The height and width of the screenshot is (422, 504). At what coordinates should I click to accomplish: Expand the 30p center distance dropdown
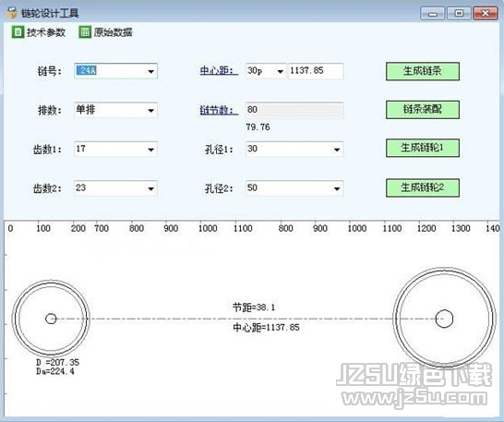(x=266, y=71)
